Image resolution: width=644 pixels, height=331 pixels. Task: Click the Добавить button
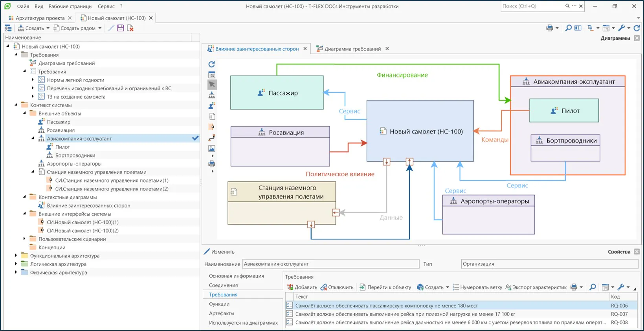(x=302, y=287)
